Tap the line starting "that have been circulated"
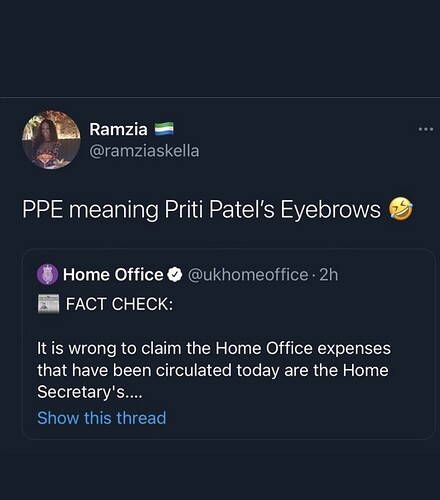Viewport: 440px width, 500px height. (213, 370)
